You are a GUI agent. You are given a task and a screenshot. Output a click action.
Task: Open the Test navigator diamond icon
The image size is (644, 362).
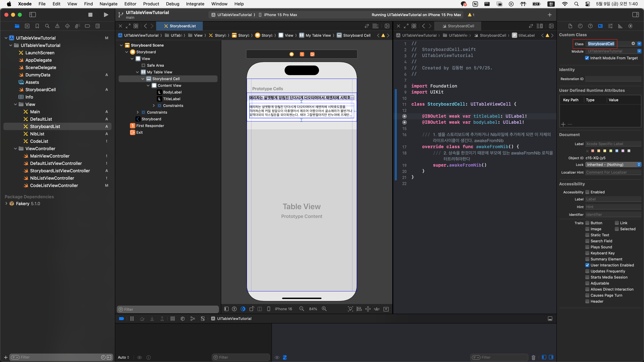coord(67,26)
